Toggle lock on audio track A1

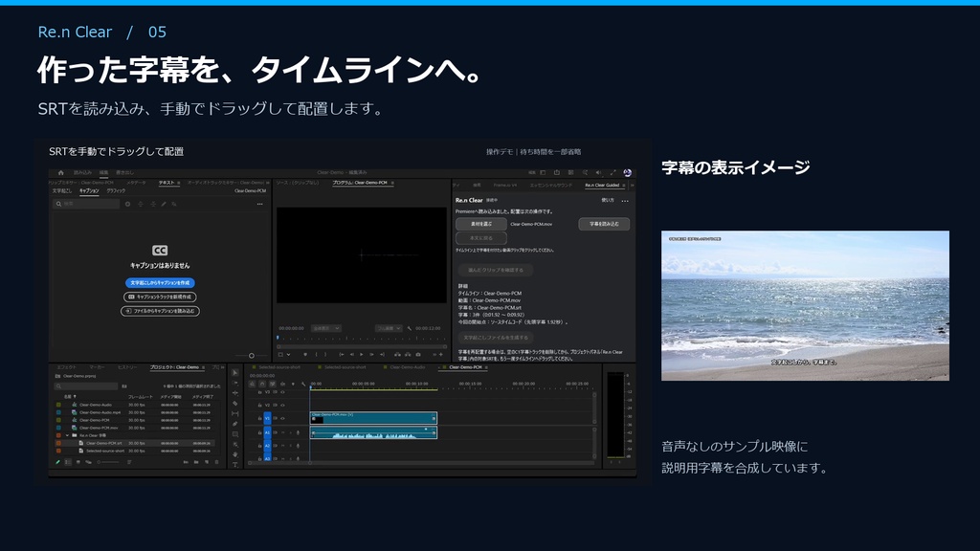coord(259,432)
